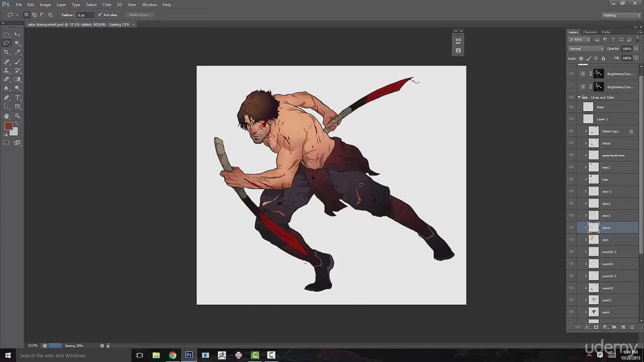Image resolution: width=644 pixels, height=362 pixels.
Task: Select the Zoom tool
Action: (x=18, y=116)
